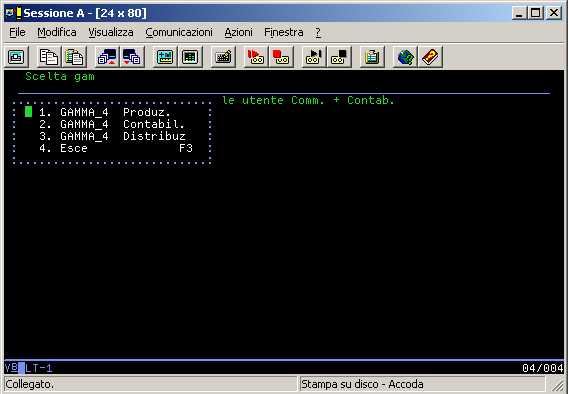The height and width of the screenshot is (394, 568).
Task: Click the Paste clipboard toolbar icon
Action: point(74,57)
